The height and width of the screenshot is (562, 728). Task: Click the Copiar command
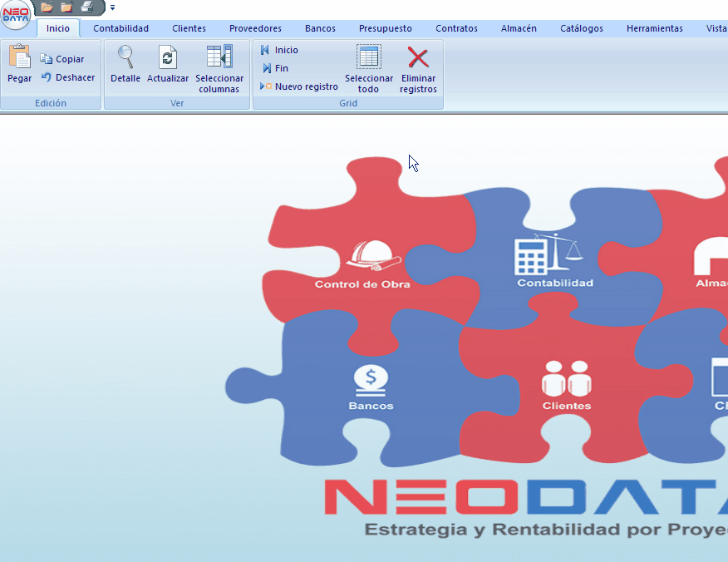pos(62,59)
